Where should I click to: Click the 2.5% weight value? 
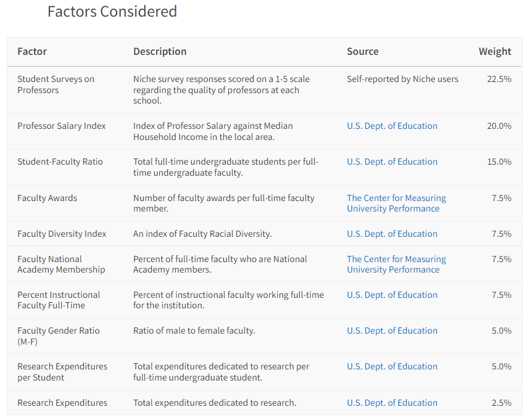(501, 403)
